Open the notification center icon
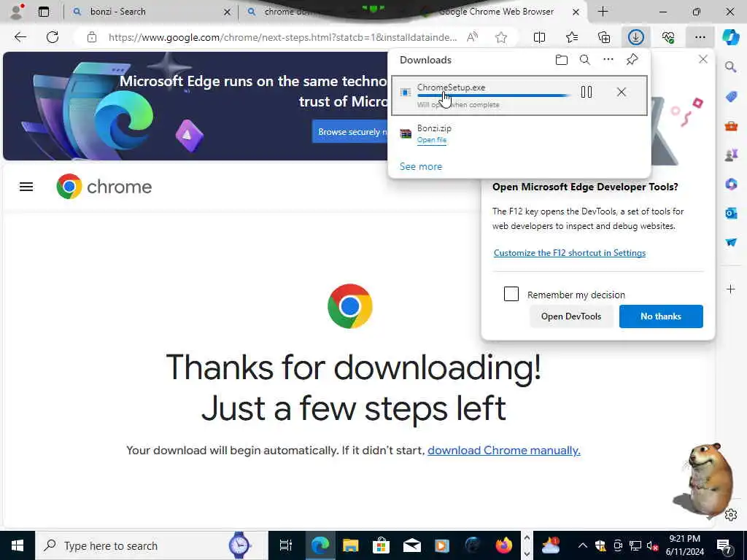 [724, 545]
